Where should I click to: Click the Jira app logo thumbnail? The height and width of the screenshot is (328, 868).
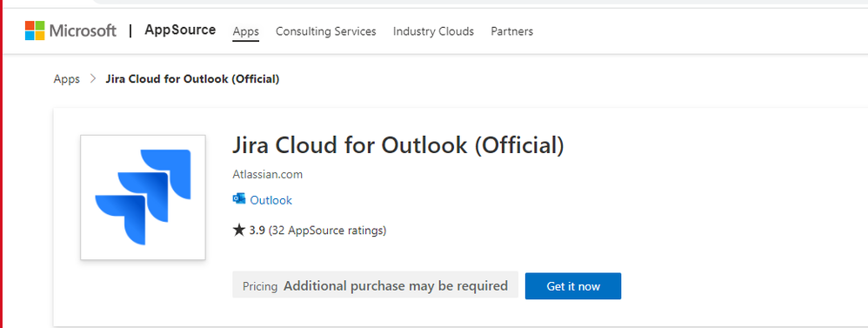[x=143, y=197]
